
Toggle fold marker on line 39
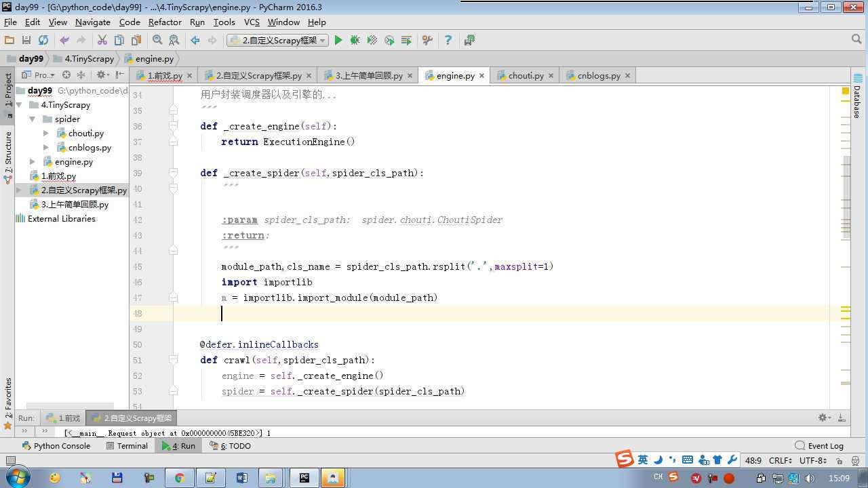click(174, 173)
